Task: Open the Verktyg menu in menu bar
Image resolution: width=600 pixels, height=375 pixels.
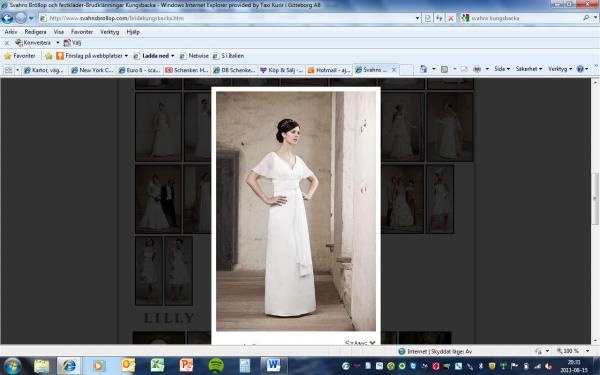Action: coord(109,32)
